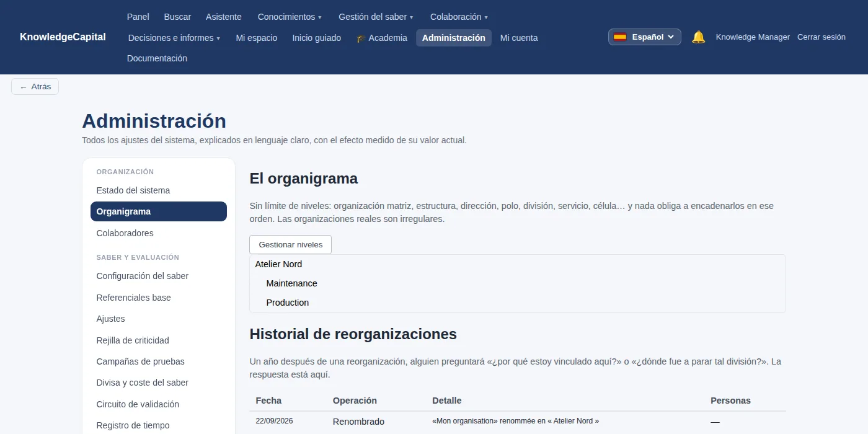Select Atelier Nord in organigram tree

pos(278,264)
